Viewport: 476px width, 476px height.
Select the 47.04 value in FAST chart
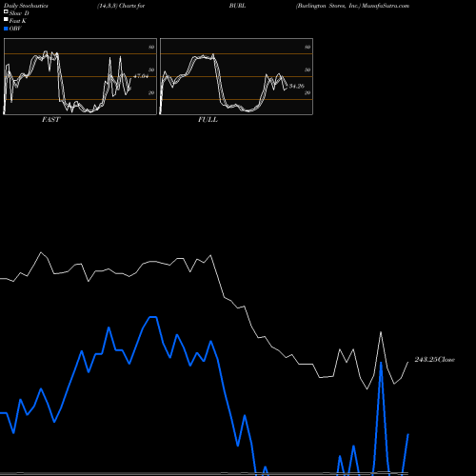click(141, 76)
